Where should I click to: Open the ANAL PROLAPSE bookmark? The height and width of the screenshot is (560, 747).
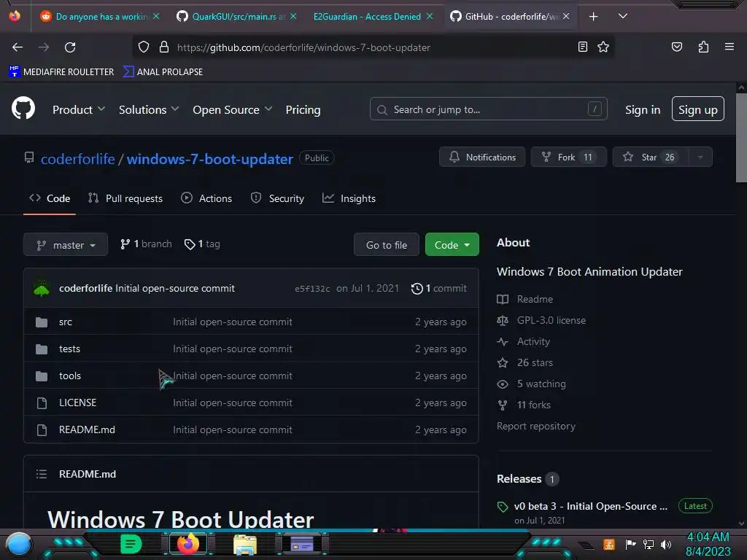(x=163, y=72)
